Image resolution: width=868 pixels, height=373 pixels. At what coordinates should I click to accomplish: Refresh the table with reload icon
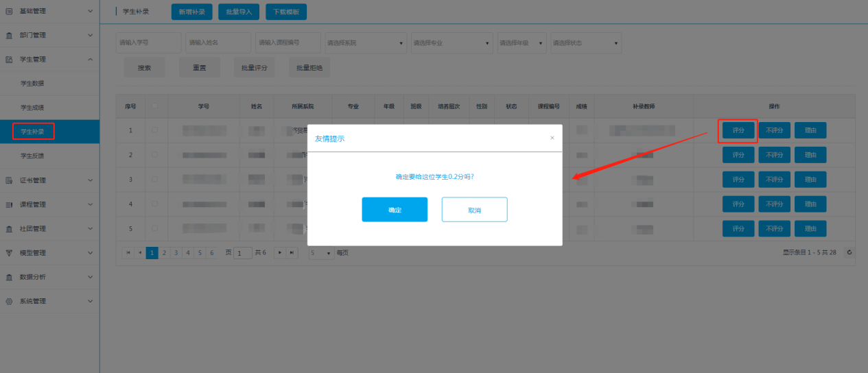click(849, 252)
